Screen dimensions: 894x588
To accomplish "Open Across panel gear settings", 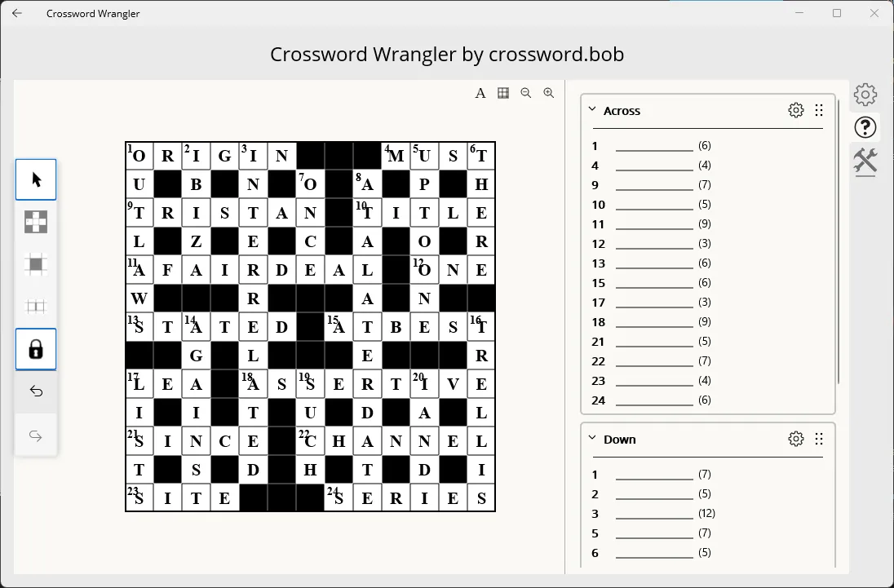I will [796, 110].
